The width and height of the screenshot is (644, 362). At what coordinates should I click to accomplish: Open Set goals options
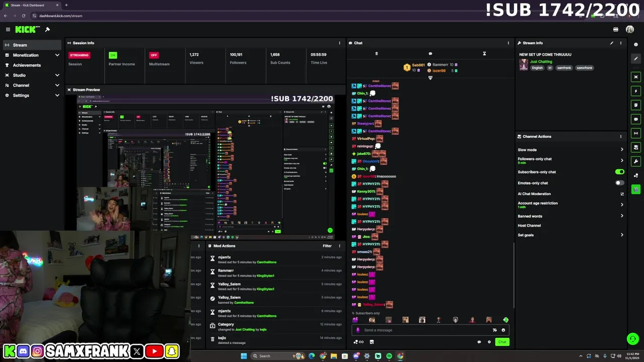571,235
